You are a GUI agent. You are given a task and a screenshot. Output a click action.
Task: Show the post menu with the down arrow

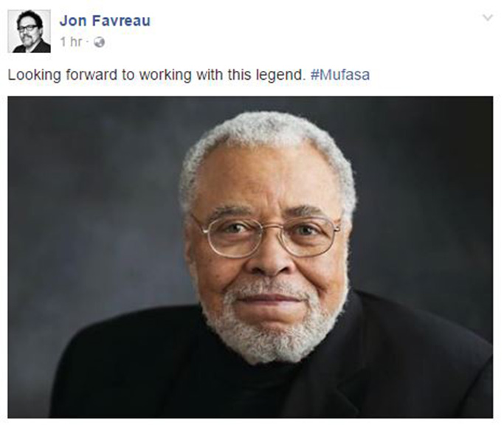[488, 18]
